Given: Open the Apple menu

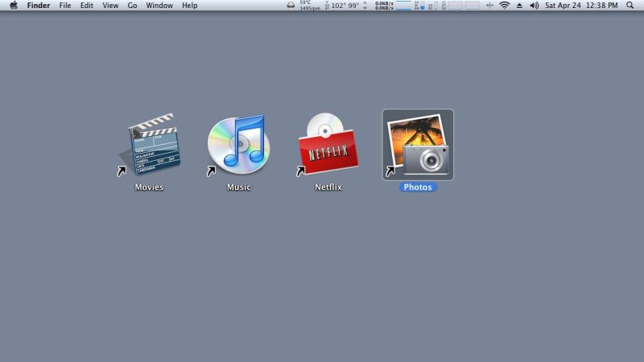Looking at the screenshot, I should tap(14, 6).
